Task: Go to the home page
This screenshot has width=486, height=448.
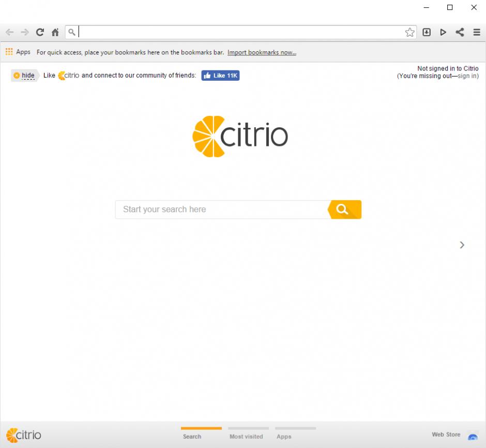Action: point(55,32)
